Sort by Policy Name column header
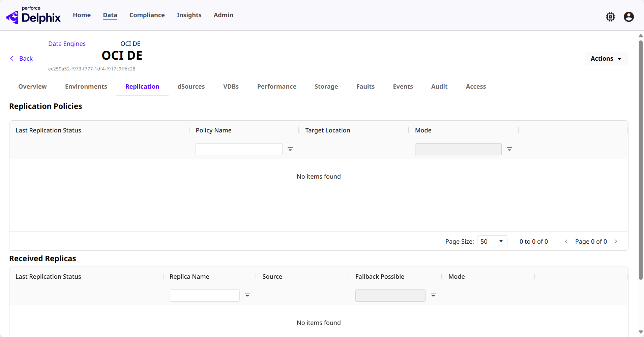Image resolution: width=644 pixels, height=337 pixels. click(x=213, y=130)
